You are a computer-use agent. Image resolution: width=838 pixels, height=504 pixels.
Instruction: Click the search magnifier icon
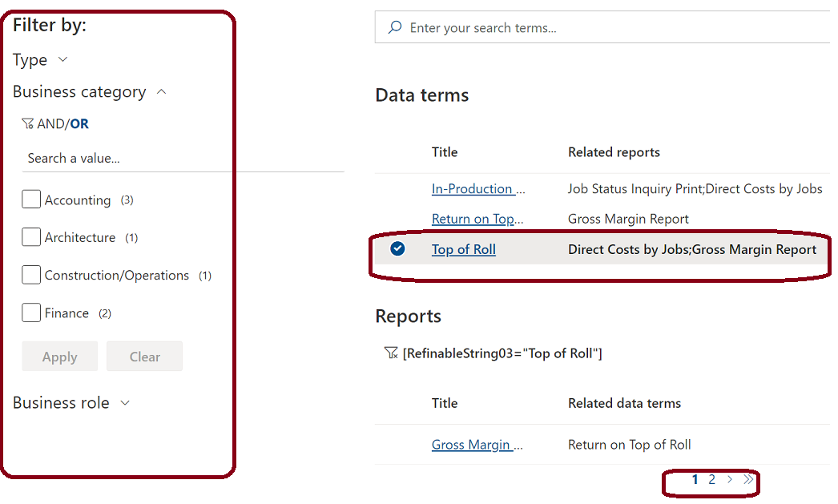pyautogui.click(x=394, y=26)
